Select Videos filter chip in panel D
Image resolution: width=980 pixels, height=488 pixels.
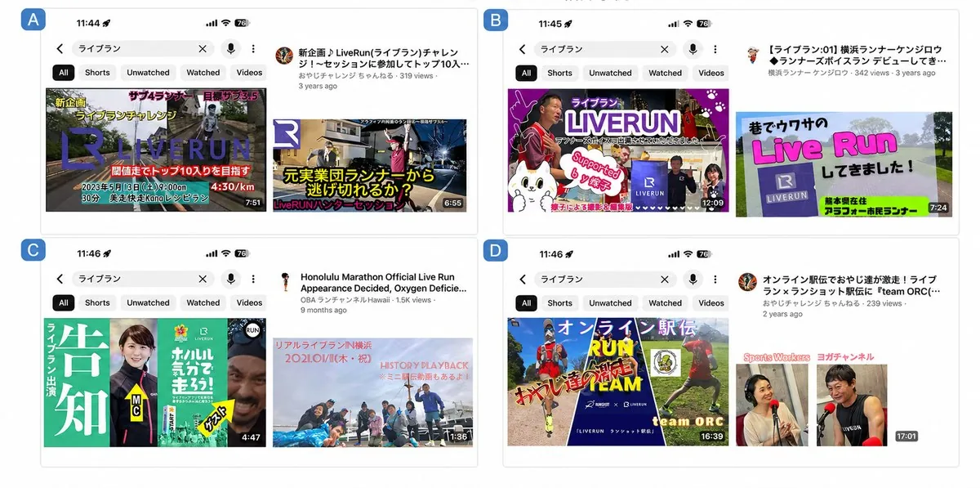(711, 302)
